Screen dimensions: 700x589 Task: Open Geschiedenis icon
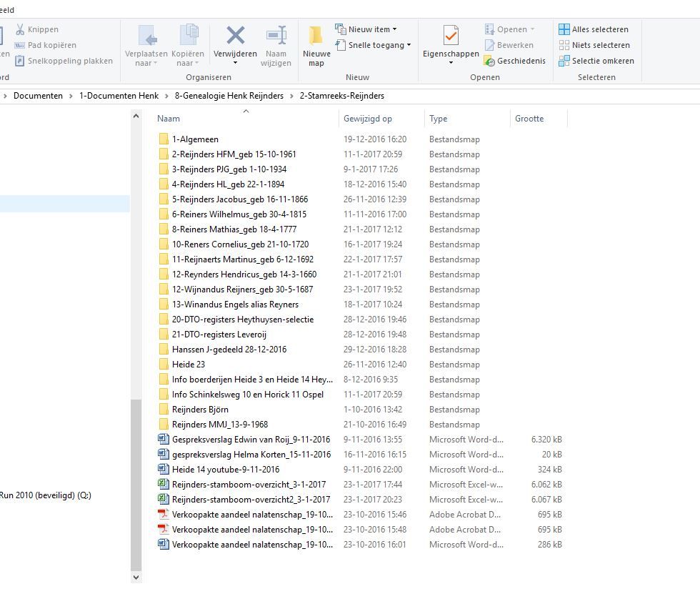(x=489, y=61)
